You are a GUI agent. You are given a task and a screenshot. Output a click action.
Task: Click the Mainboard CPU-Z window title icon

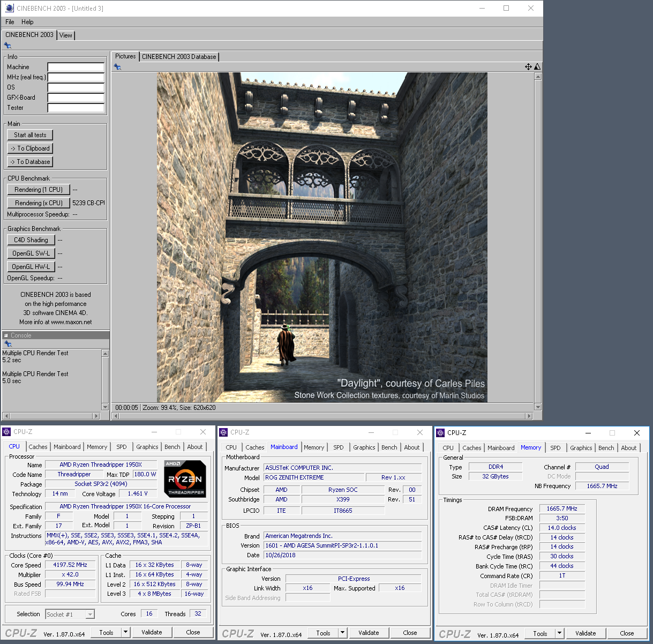coord(224,432)
